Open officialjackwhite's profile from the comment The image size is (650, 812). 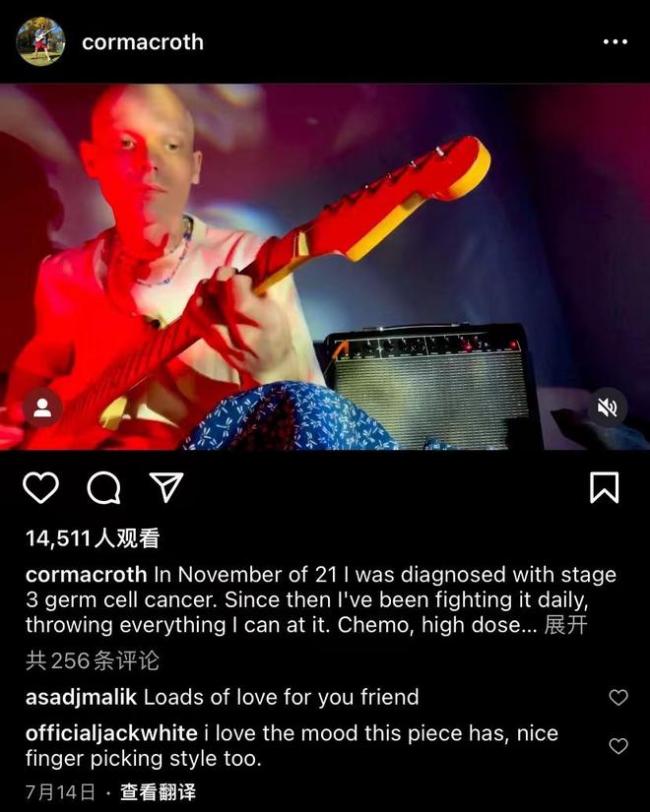click(111, 733)
